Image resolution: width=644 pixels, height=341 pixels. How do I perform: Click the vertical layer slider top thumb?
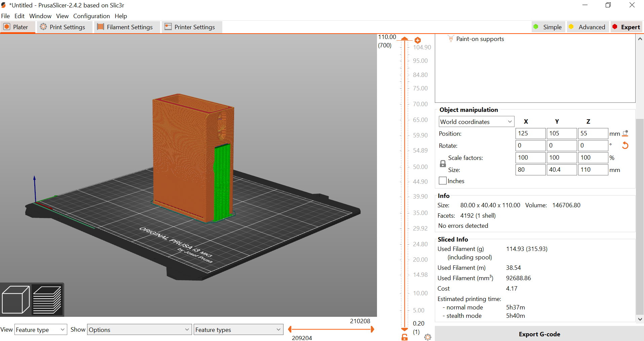tap(405, 39)
